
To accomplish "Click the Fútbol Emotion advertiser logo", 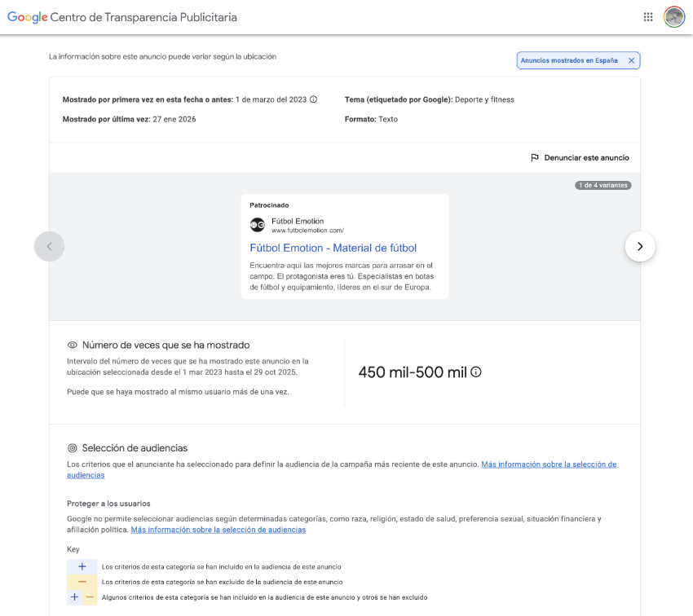I will [x=258, y=225].
